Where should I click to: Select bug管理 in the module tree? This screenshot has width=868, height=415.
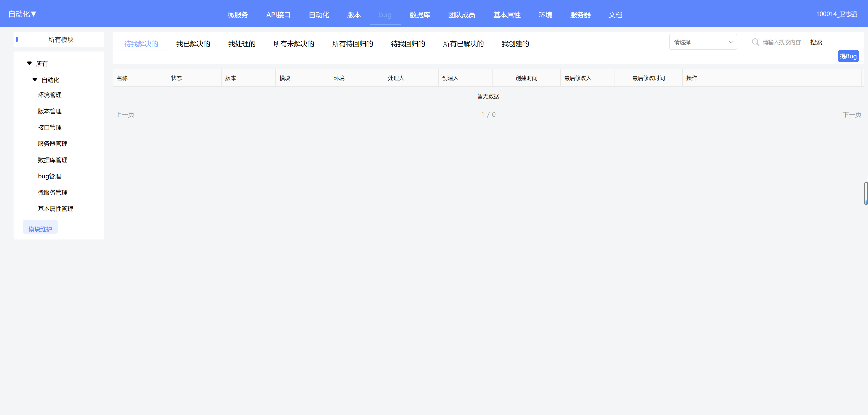click(50, 176)
